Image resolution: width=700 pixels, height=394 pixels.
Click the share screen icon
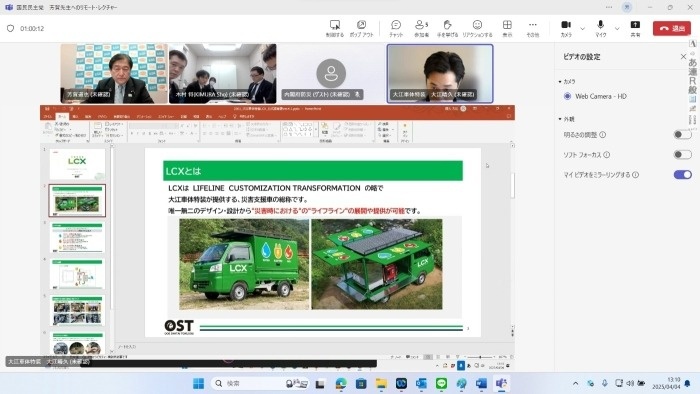pos(635,25)
